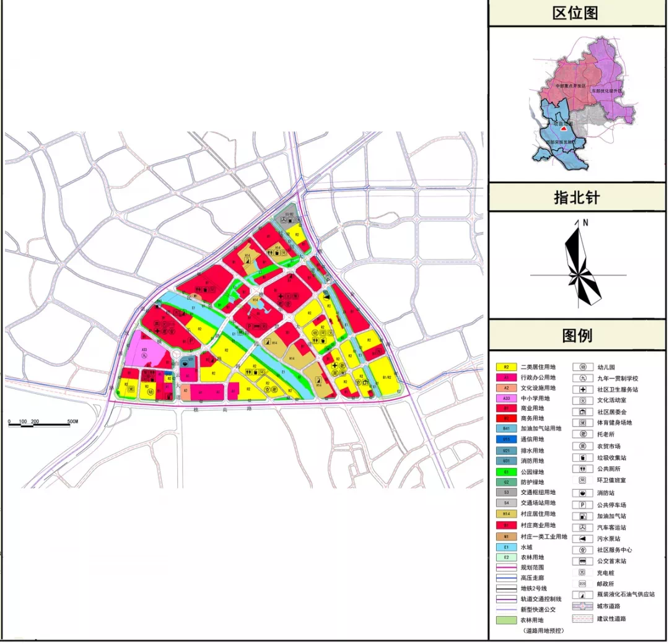
Task: Click the 东部优化提升区 label on location map
Action: (x=606, y=91)
